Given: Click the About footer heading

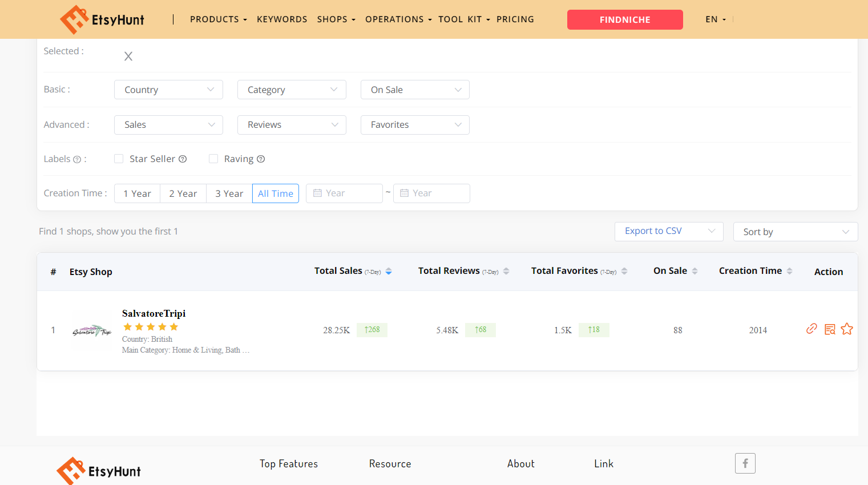Looking at the screenshot, I should [521, 464].
